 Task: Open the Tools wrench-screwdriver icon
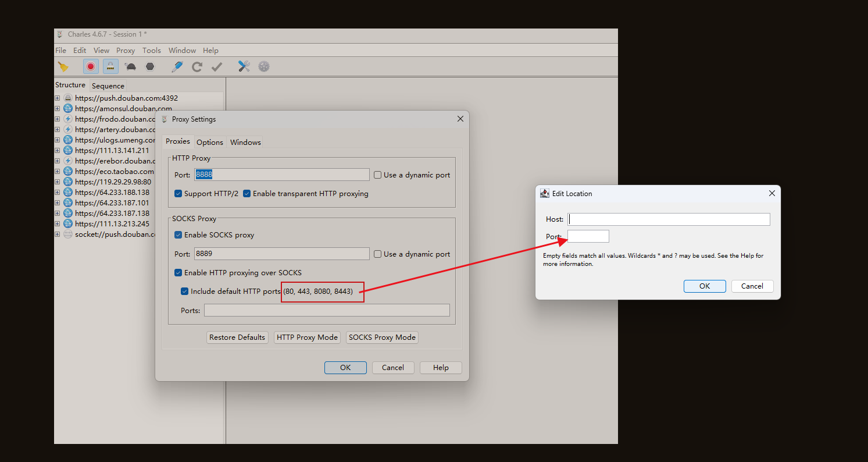click(x=244, y=66)
